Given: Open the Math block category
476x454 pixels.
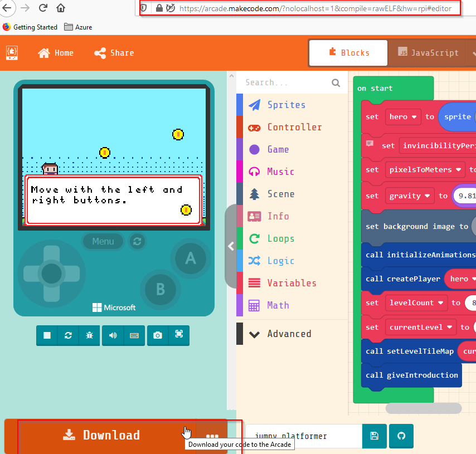Looking at the screenshot, I should coord(292,305).
